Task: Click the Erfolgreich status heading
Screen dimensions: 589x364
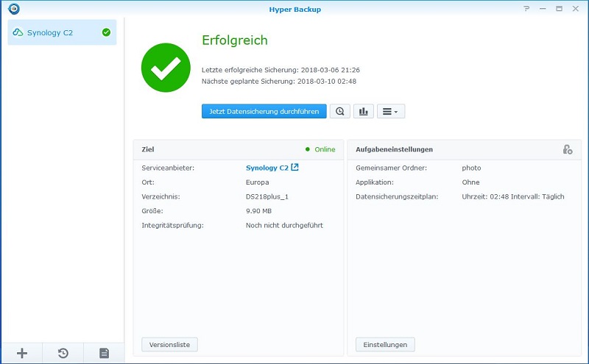Action: pyautogui.click(x=235, y=40)
